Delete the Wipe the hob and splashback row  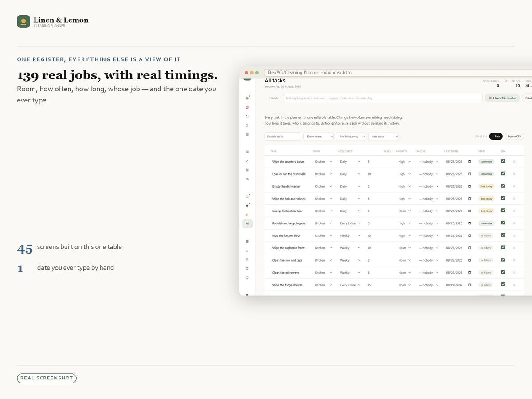point(514,199)
